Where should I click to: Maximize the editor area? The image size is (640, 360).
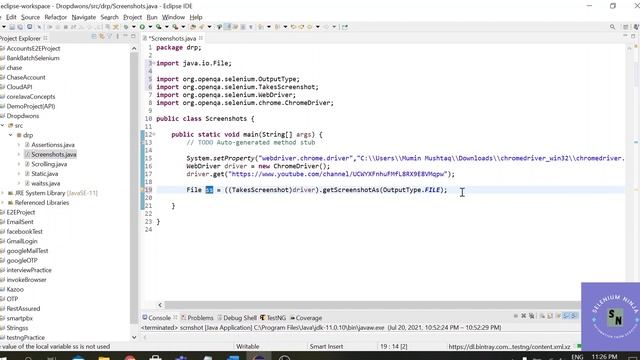pos(633,36)
